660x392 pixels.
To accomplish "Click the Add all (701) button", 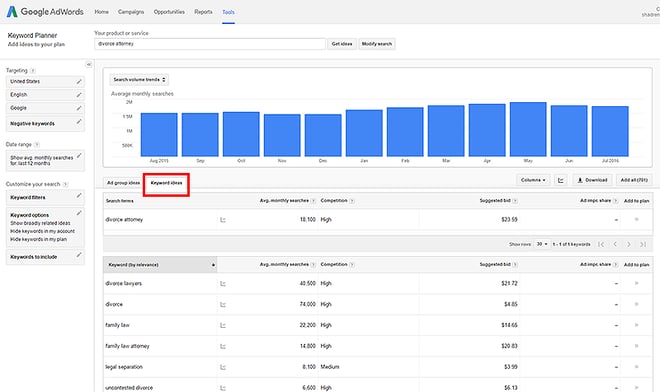I will click(634, 180).
